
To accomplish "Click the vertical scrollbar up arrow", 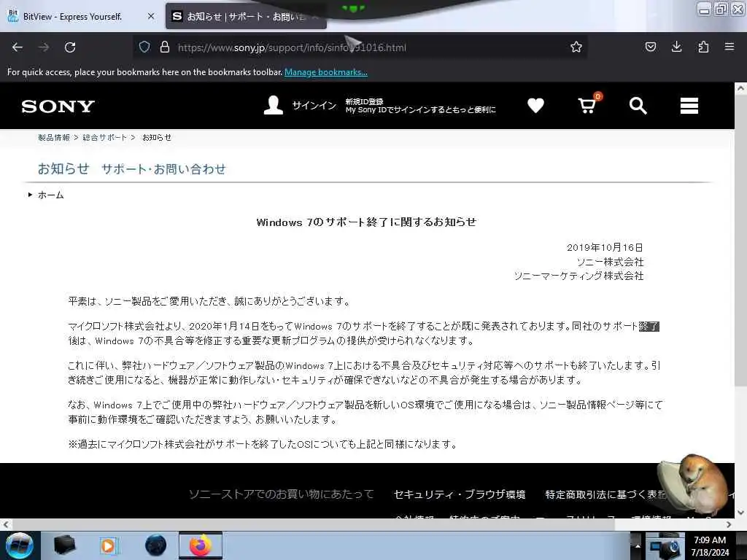I will 740,88.
